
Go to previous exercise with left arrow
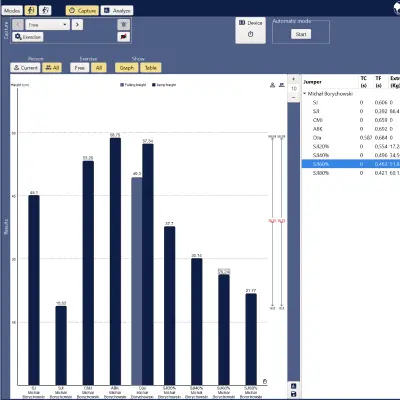[18, 25]
